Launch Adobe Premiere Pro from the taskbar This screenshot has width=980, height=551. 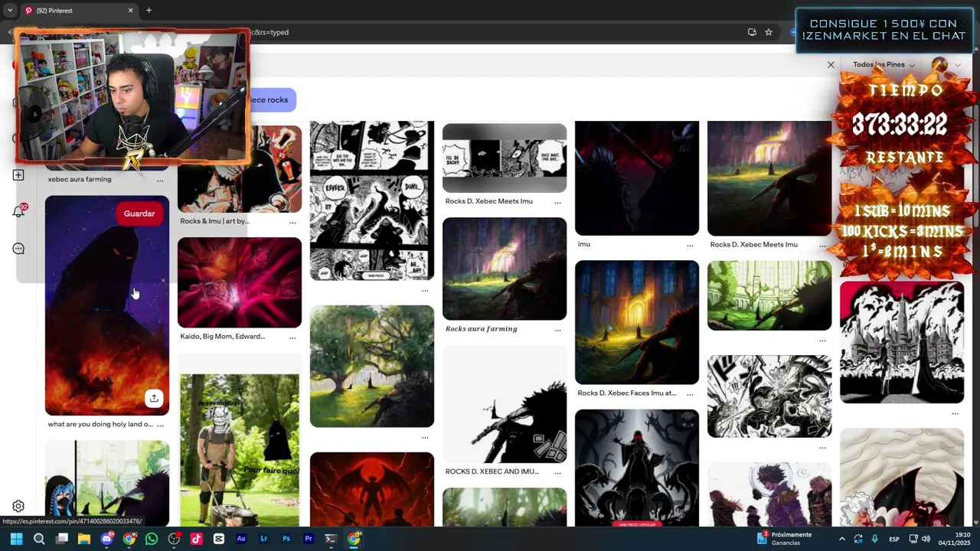point(309,539)
